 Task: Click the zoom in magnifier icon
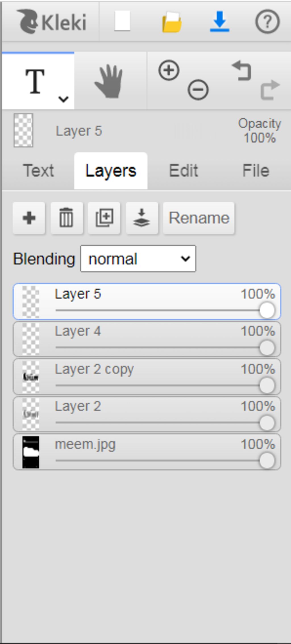(x=169, y=70)
